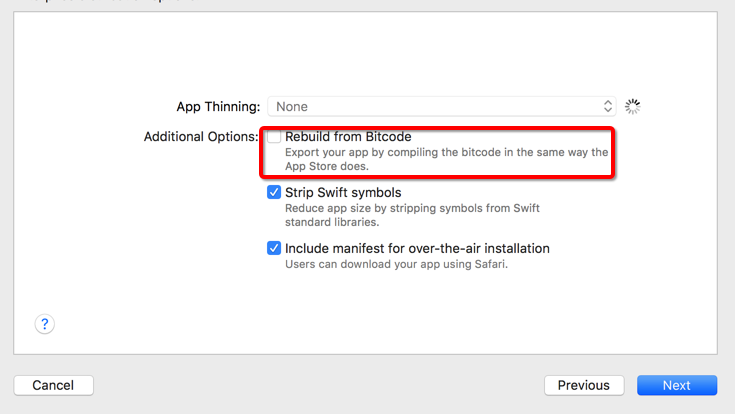Click the App Thinning up-down chevron arrows

tap(608, 106)
